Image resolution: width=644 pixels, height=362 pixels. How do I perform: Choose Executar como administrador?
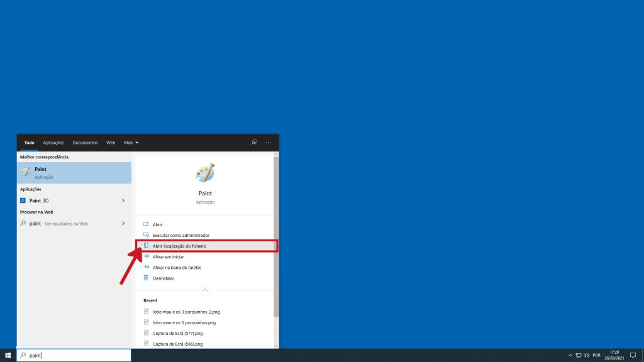(180, 236)
